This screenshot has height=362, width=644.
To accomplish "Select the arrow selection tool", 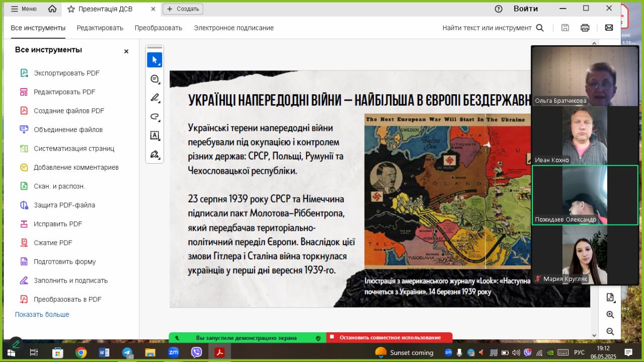I will (154, 60).
